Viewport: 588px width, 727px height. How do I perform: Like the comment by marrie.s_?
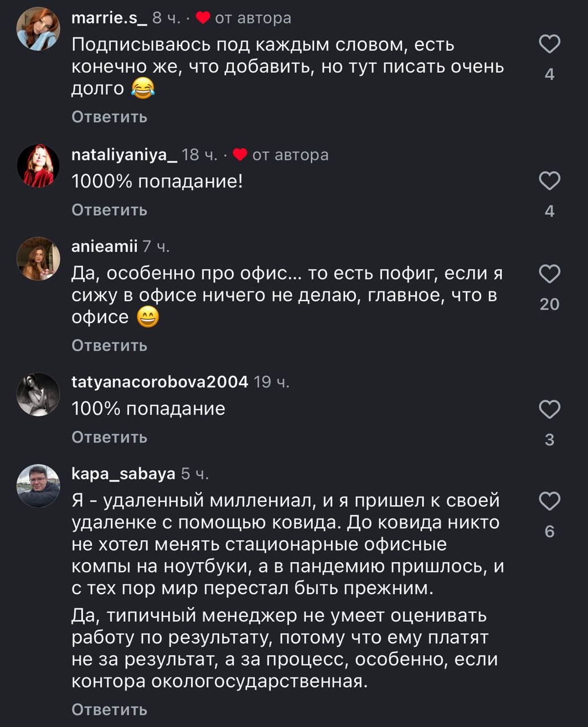(x=549, y=44)
